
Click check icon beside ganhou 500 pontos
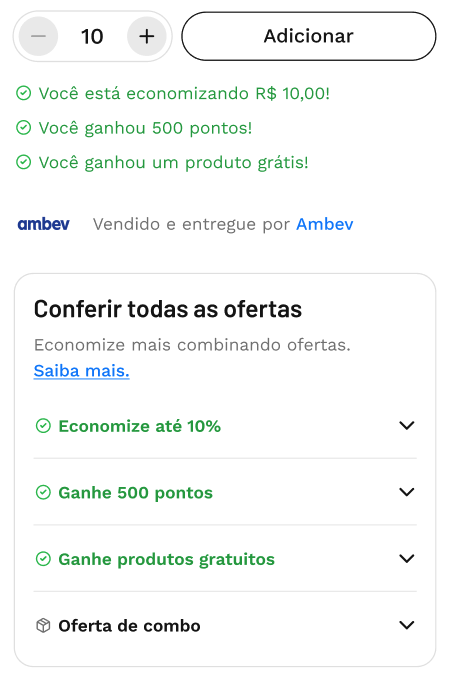tap(23, 128)
